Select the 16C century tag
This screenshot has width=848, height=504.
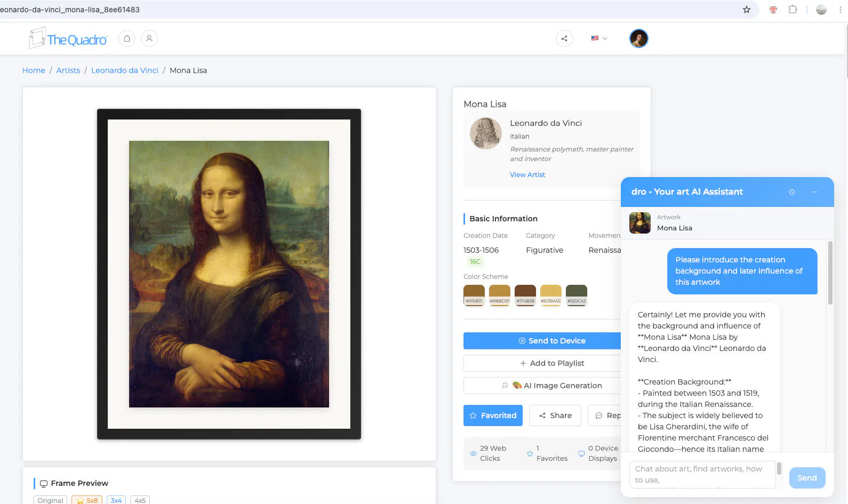point(475,262)
